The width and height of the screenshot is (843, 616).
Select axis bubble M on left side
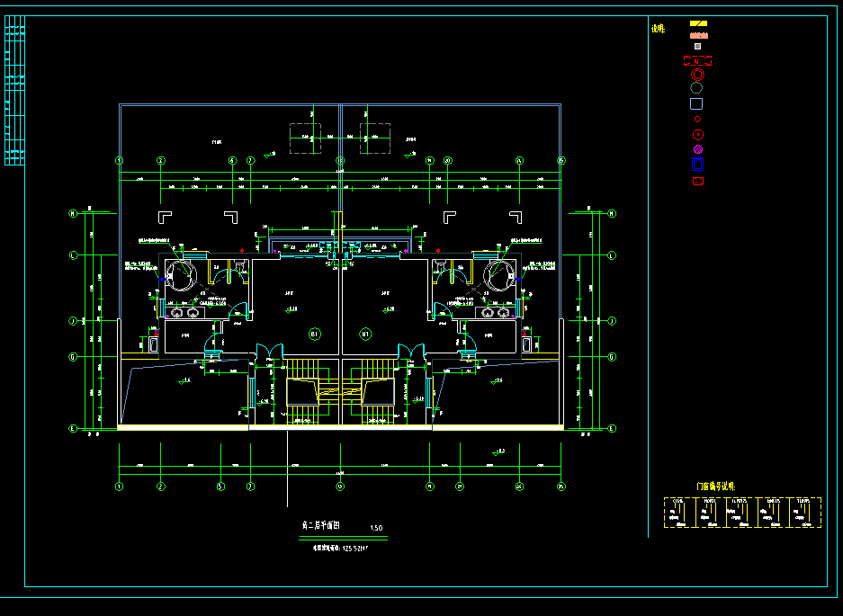point(73,213)
